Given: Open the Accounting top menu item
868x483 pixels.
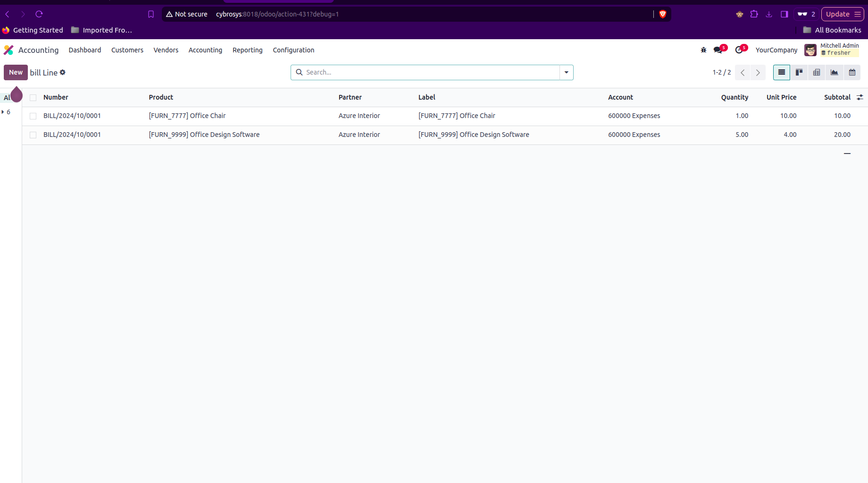Looking at the screenshot, I should [205, 50].
